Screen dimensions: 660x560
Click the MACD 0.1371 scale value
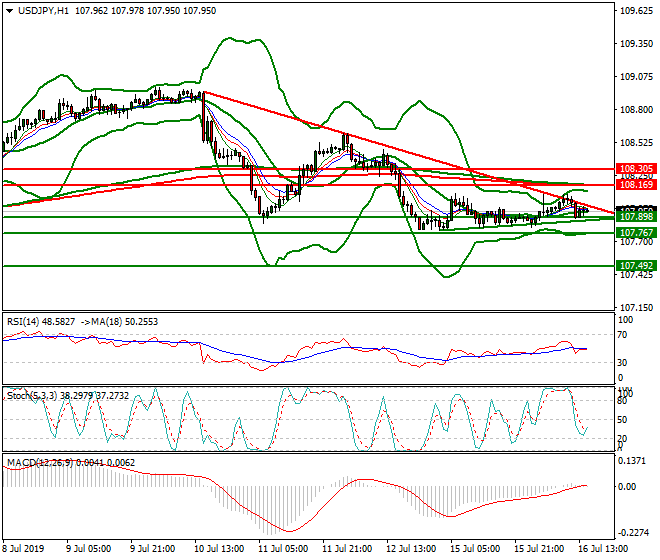pos(632,461)
